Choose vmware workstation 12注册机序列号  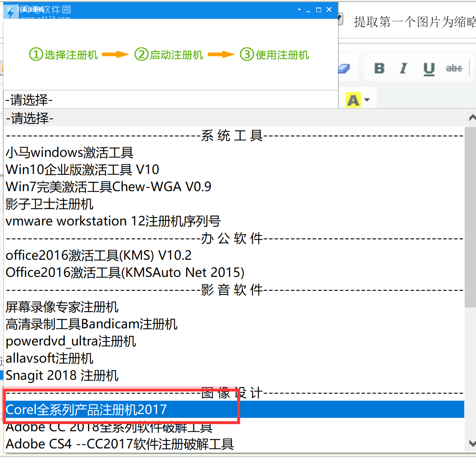pyautogui.click(x=234, y=221)
